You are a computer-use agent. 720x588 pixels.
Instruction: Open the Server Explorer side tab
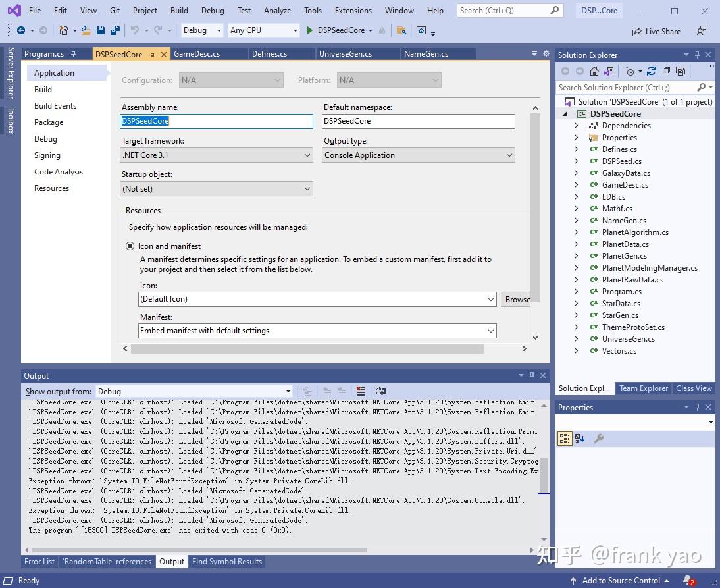coord(11,72)
